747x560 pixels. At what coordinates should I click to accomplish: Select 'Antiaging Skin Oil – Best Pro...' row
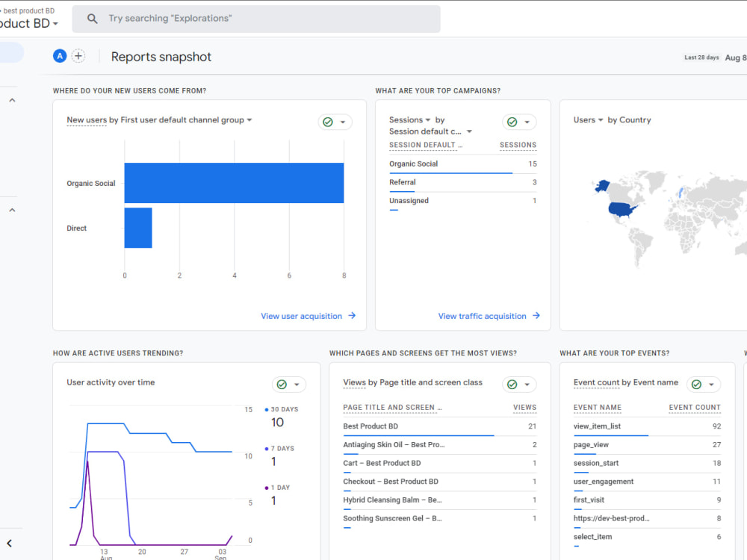[x=440, y=445]
